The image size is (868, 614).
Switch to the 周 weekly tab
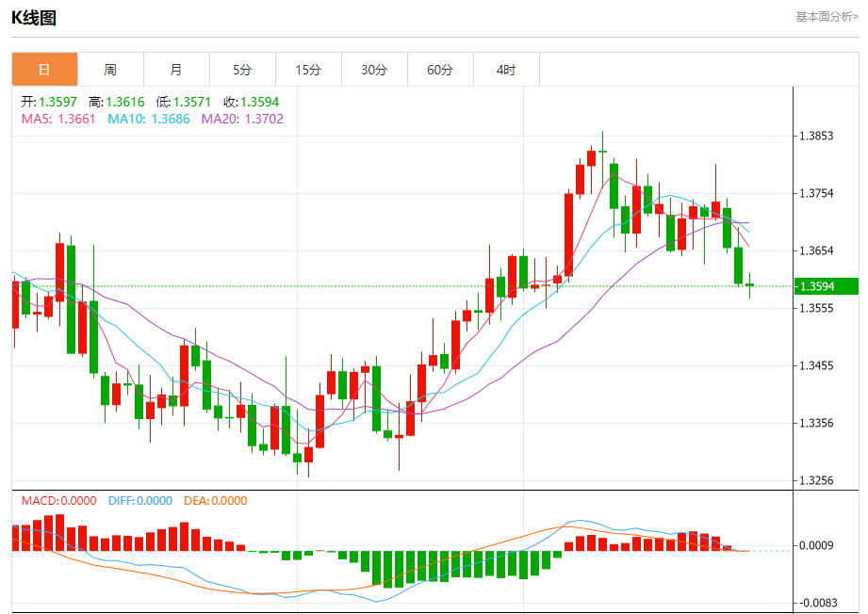tap(110, 70)
